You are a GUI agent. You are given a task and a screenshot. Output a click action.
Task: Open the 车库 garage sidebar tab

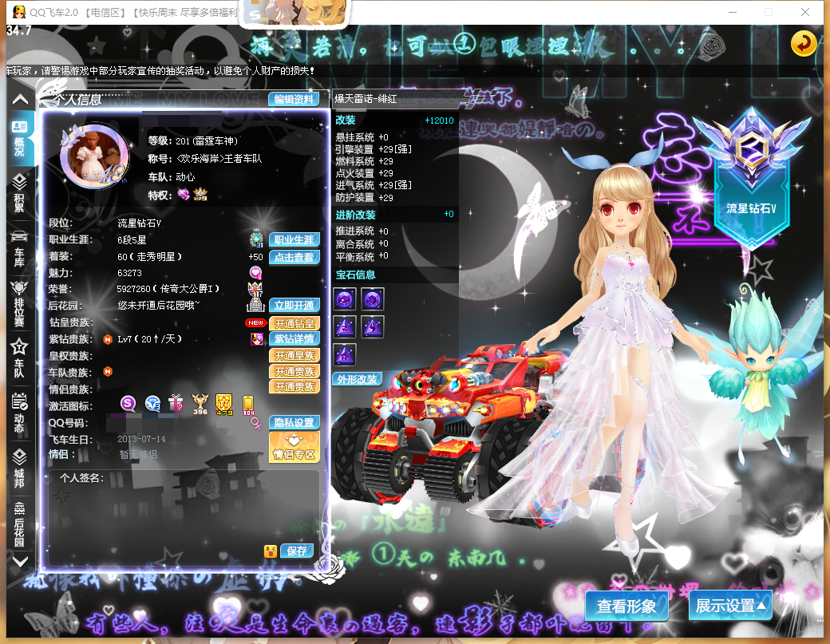coord(20,249)
